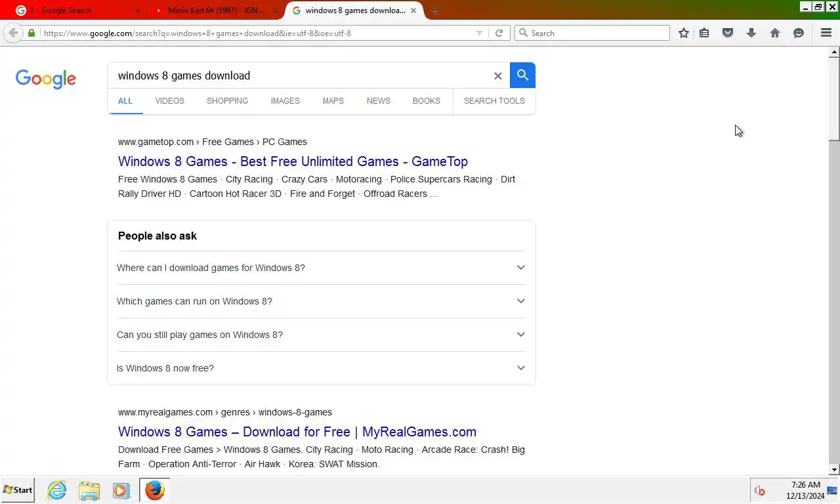Screen dimensions: 840x504
Task: Switch to the Mario Kart 64 IGN tab
Action: (x=215, y=10)
